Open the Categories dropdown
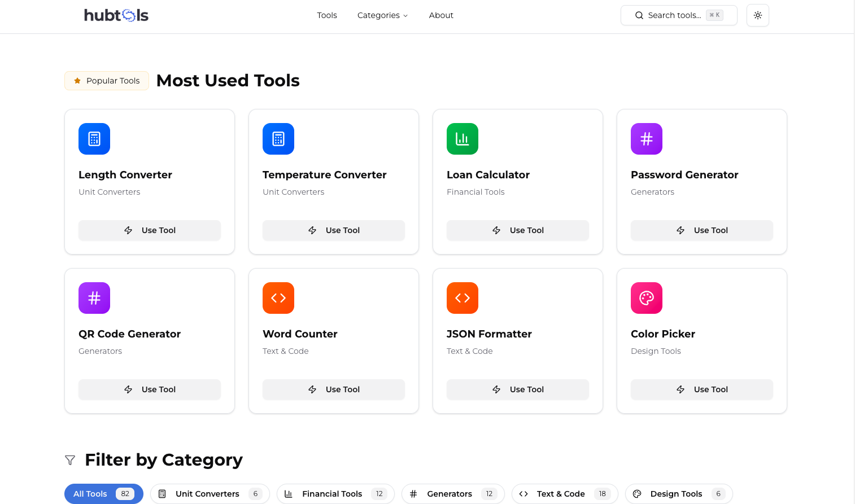This screenshot has height=504, width=855. point(382,15)
